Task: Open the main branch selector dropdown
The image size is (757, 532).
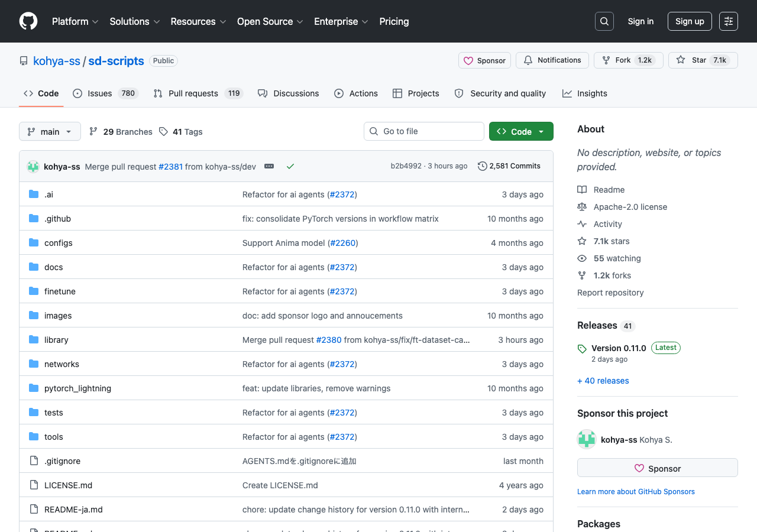Action: click(x=50, y=131)
